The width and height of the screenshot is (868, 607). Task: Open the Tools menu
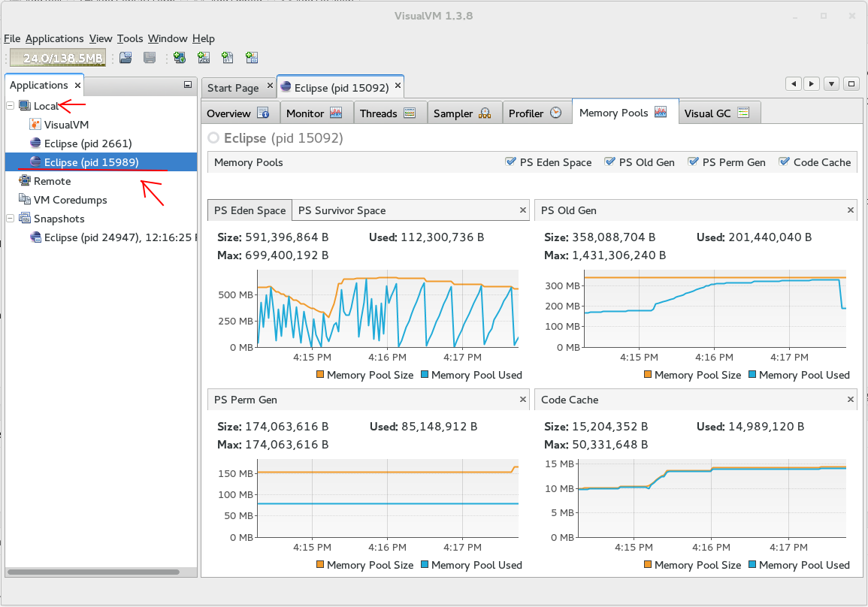[130, 38]
